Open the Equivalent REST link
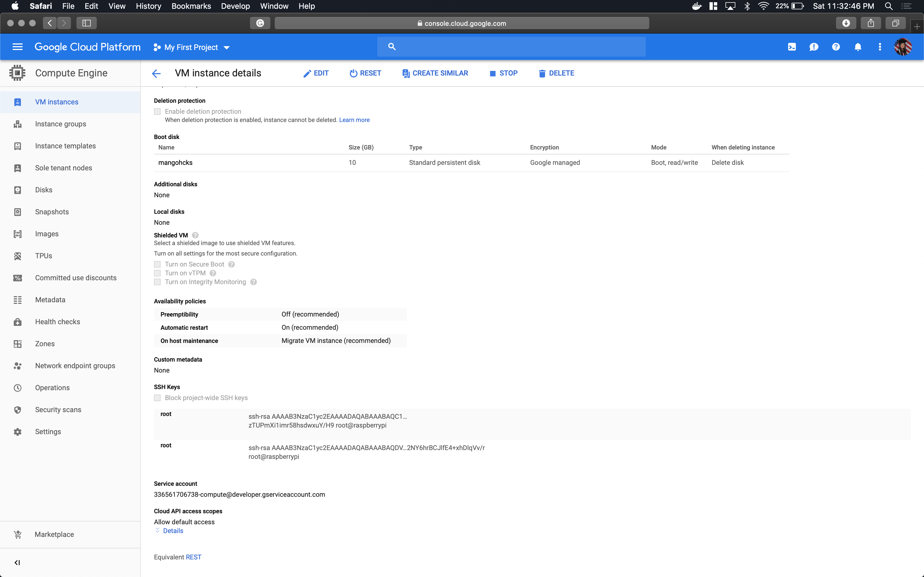The height and width of the screenshot is (577, 924). [193, 557]
